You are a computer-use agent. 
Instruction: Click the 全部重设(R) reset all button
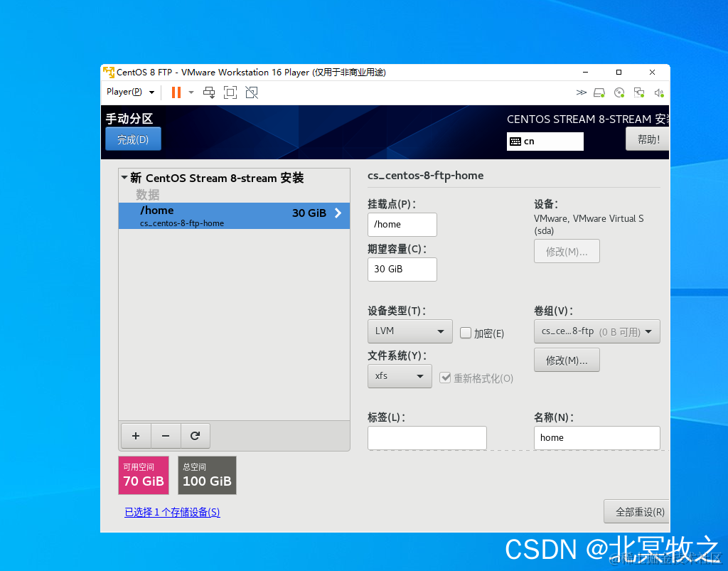pyautogui.click(x=636, y=511)
